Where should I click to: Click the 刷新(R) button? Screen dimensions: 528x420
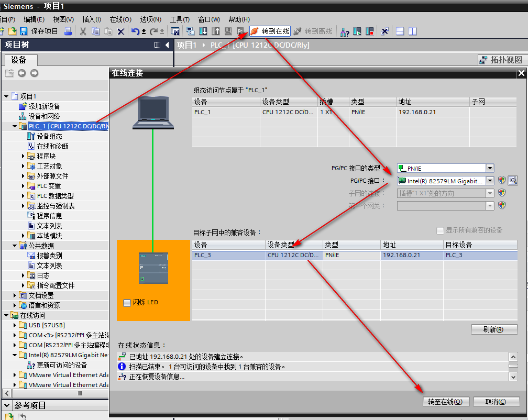pyautogui.click(x=494, y=329)
